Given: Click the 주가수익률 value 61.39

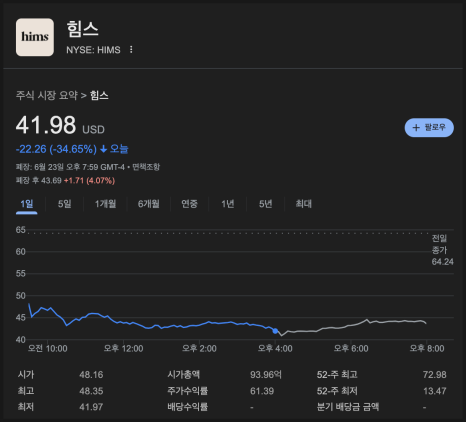Looking at the screenshot, I should (x=262, y=391).
